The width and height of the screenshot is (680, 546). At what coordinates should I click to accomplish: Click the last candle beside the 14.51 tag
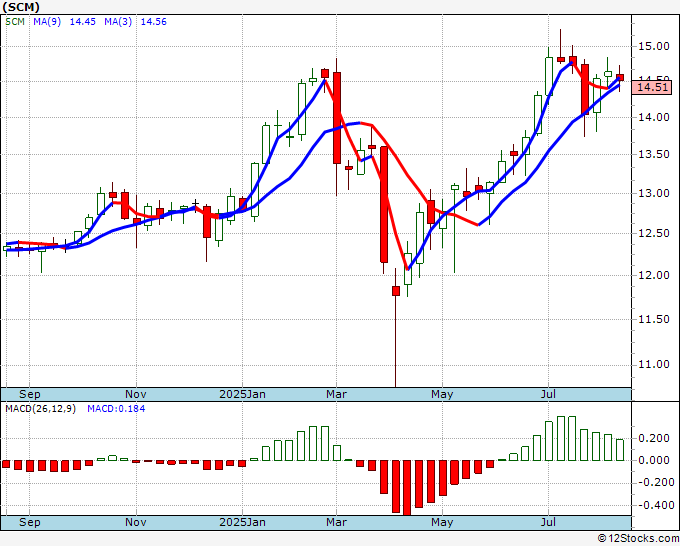620,77
